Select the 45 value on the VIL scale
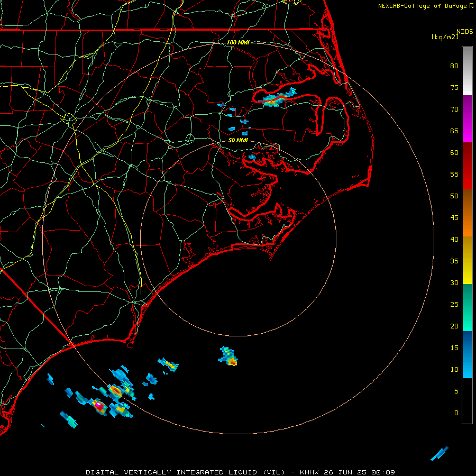The image size is (476, 476). point(454,218)
